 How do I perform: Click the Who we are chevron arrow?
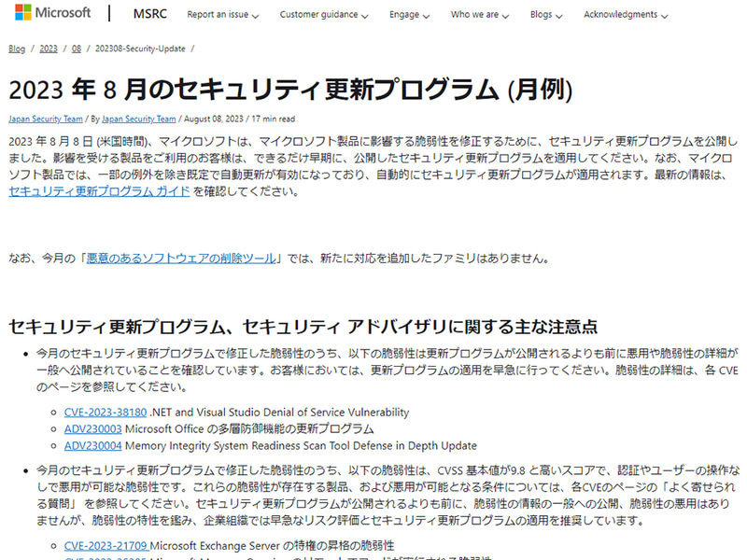[x=505, y=16]
